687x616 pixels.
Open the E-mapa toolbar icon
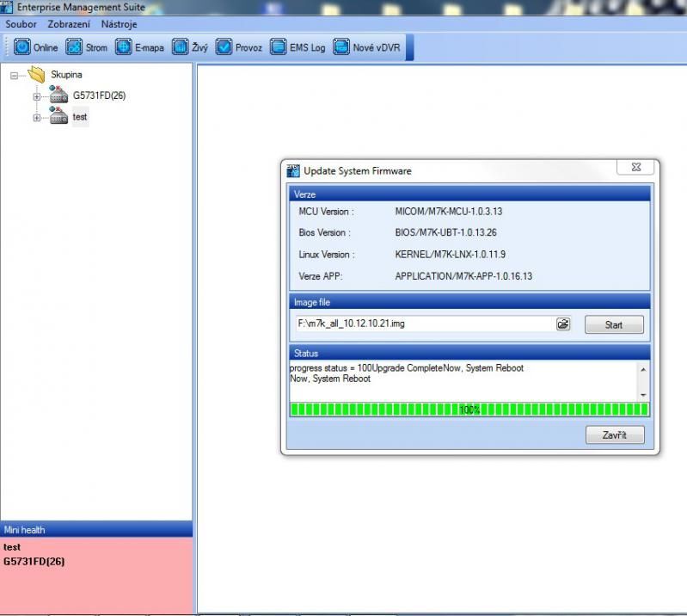coord(124,47)
